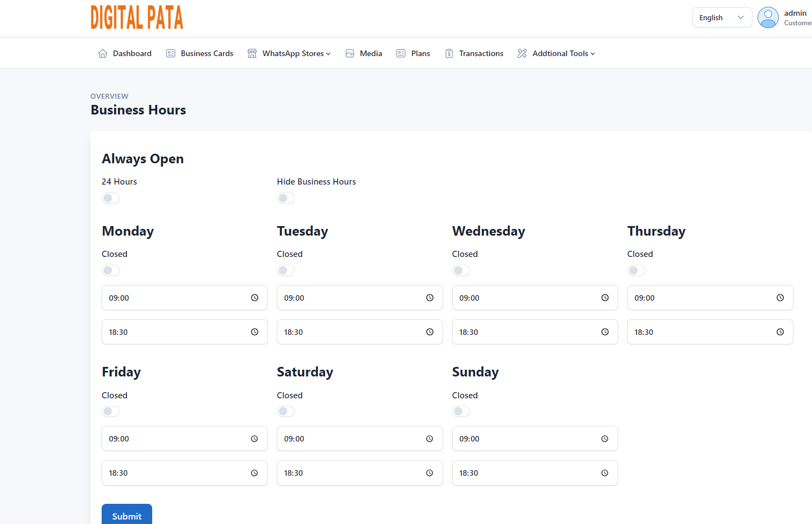Click the Business Cards icon in navbar
Screen dimensions: 812x524
point(171,53)
